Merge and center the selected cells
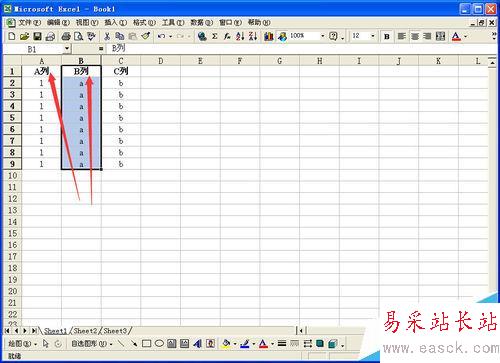Viewport: 500px width, 363px height. pyautogui.click(x=440, y=36)
